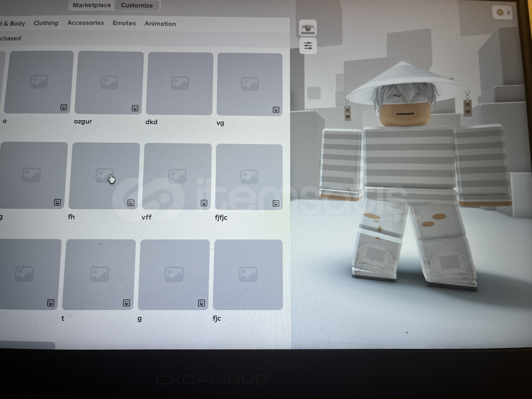Open the avatar preview view icon
The height and width of the screenshot is (399, 532).
[308, 28]
